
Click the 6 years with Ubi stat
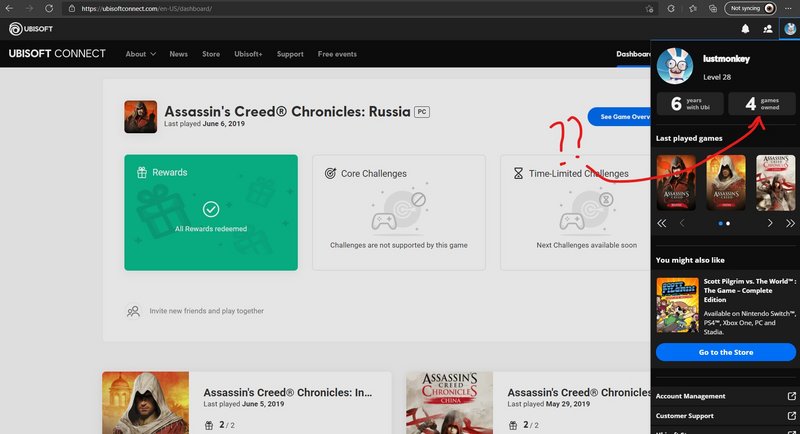(x=690, y=104)
